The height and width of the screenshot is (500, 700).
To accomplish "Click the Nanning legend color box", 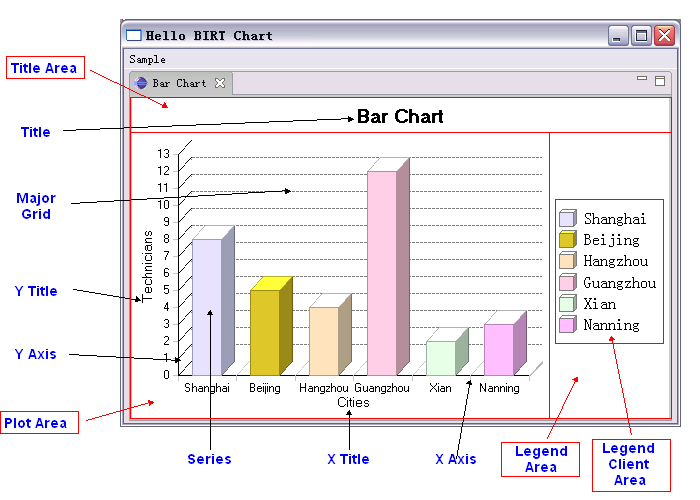I will [568, 324].
